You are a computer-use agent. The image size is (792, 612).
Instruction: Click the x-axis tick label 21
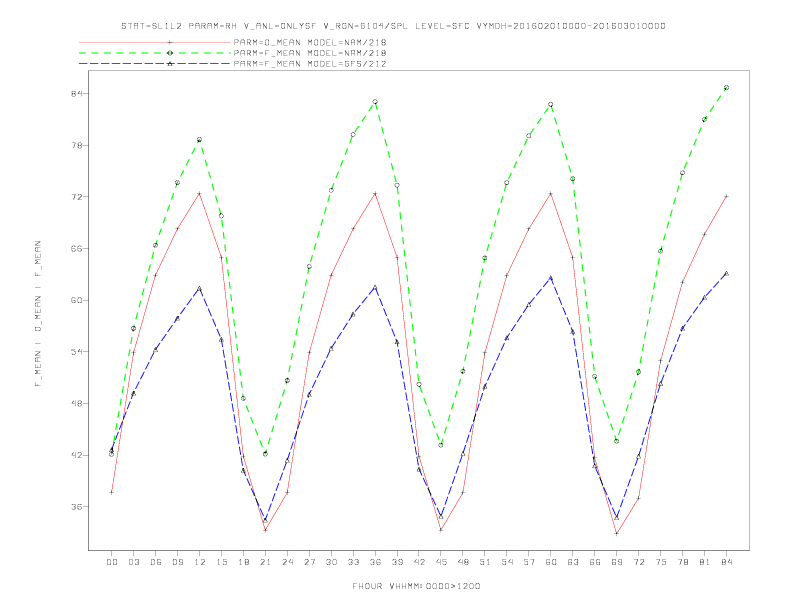click(265, 562)
